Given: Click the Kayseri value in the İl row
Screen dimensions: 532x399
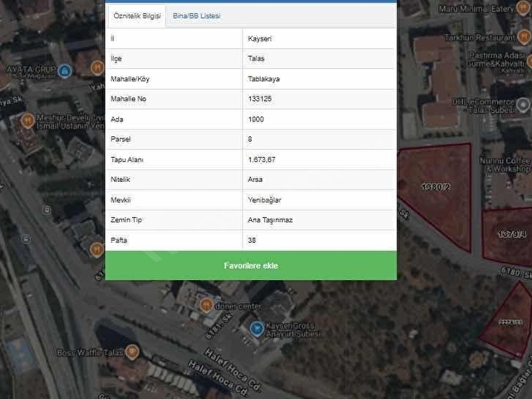Looking at the screenshot, I should point(259,39).
